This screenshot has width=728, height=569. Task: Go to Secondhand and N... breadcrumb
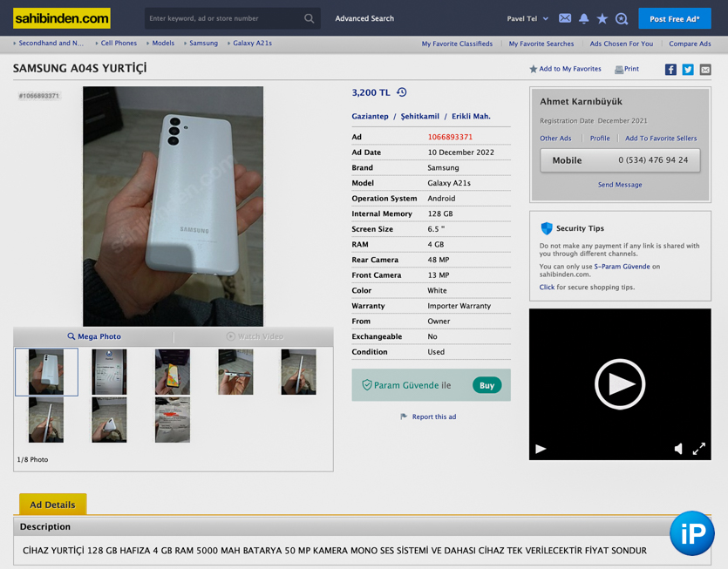(51, 44)
